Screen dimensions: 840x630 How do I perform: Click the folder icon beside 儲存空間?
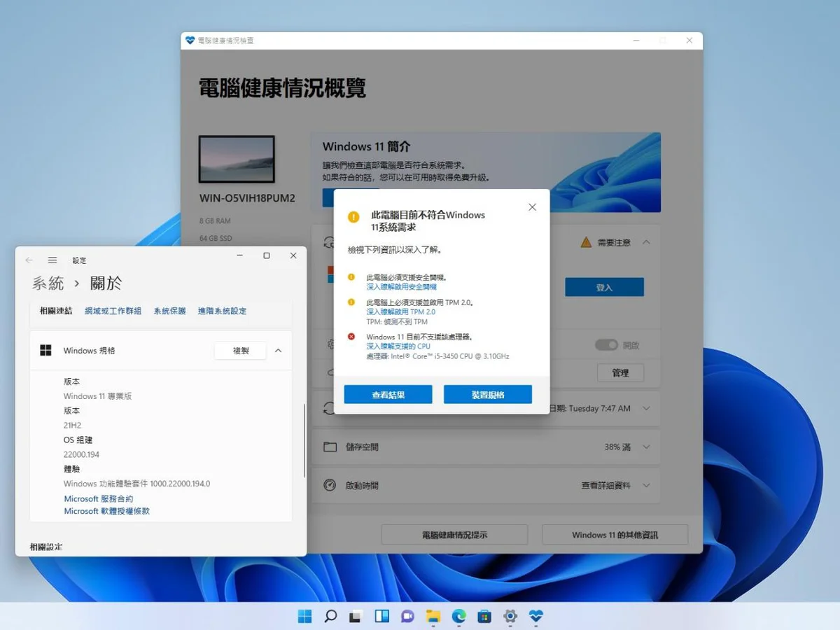(330, 447)
